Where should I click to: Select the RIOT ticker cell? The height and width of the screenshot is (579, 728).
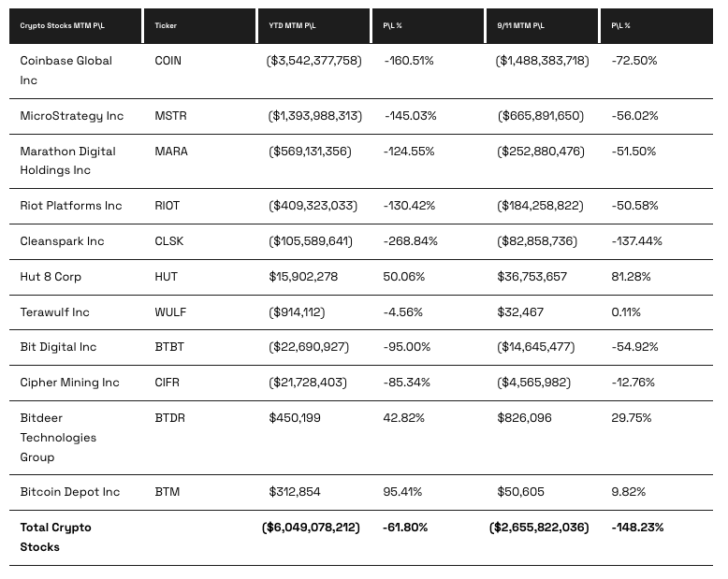(167, 206)
